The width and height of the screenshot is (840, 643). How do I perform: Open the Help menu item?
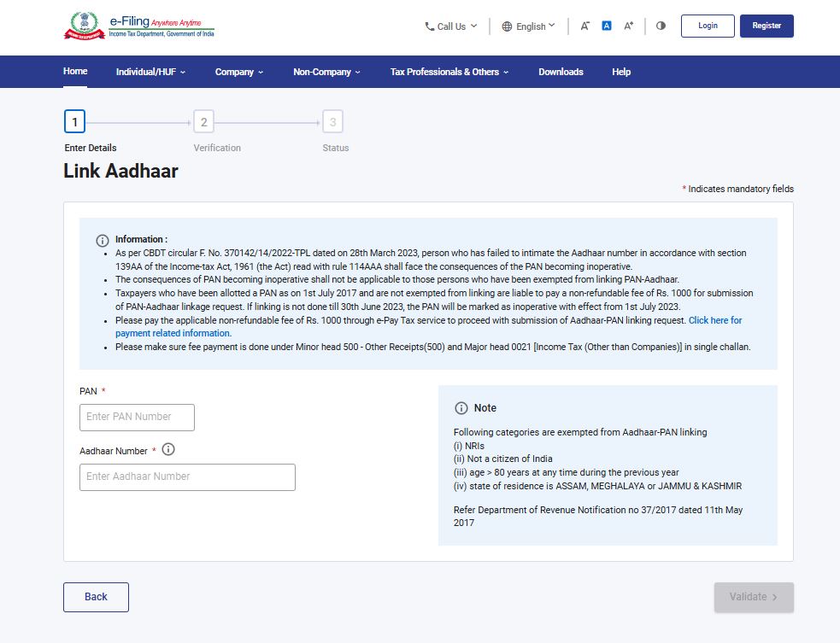[621, 72]
